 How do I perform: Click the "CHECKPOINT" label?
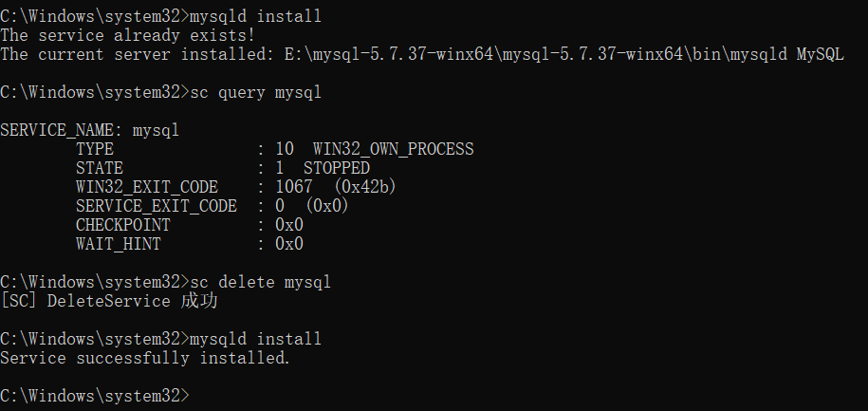[123, 225]
